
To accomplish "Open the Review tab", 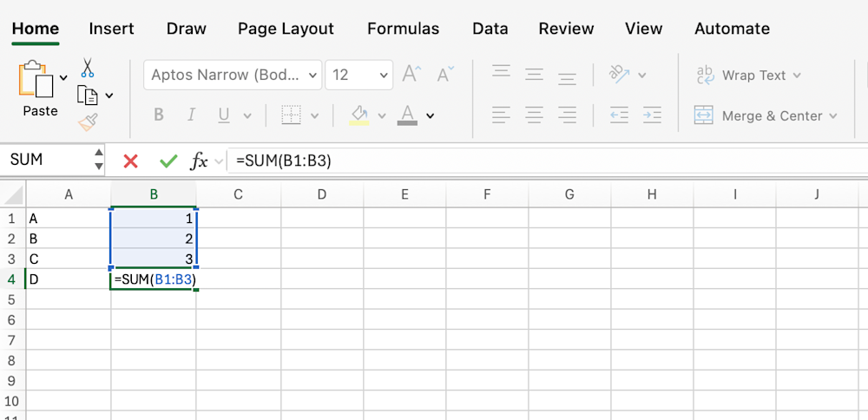I will click(x=566, y=29).
